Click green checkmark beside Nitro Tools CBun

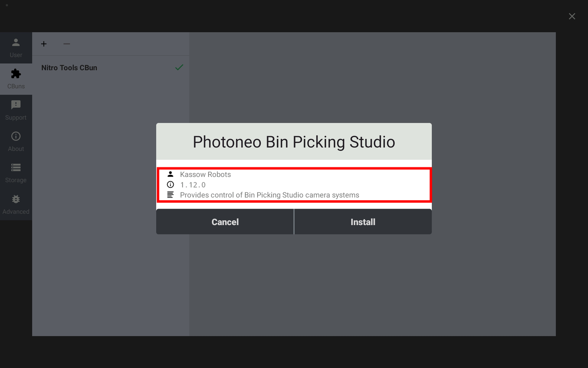point(179,67)
